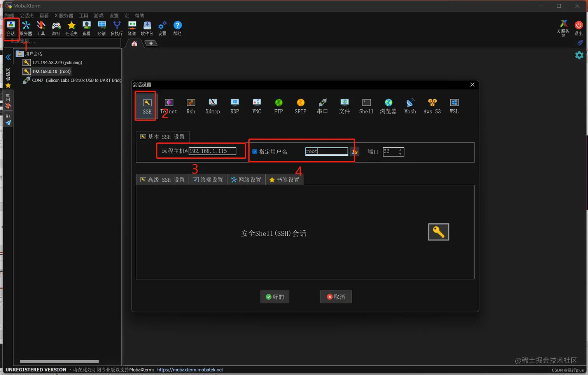The width and height of the screenshot is (588, 375).
Task: Select the Xdmcp session type
Action: click(213, 106)
